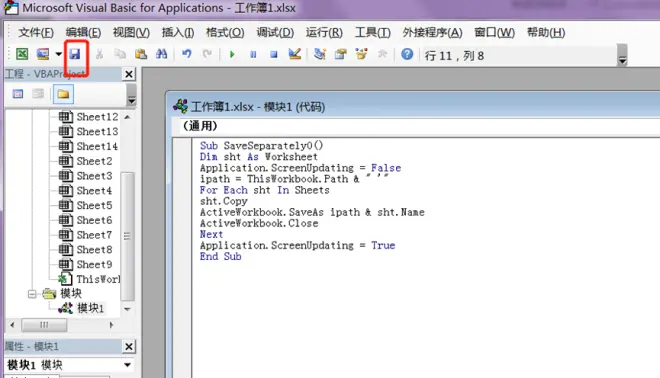Open the 编辑(E) menu

click(x=83, y=32)
